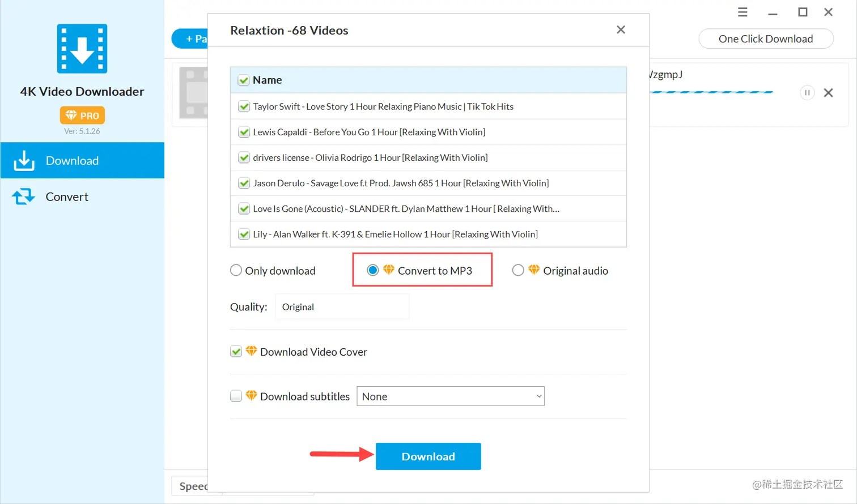Cancel the download task in list
The width and height of the screenshot is (857, 504).
pyautogui.click(x=828, y=92)
